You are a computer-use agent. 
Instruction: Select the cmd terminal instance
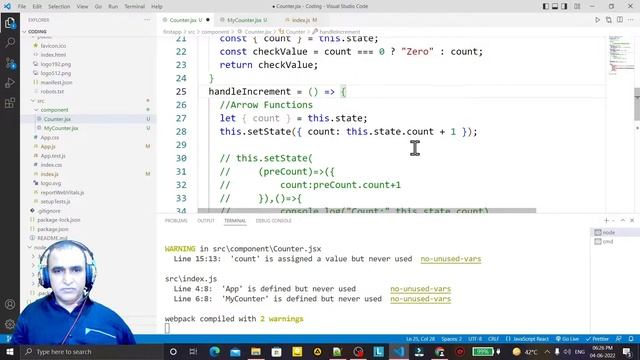(x=615, y=242)
